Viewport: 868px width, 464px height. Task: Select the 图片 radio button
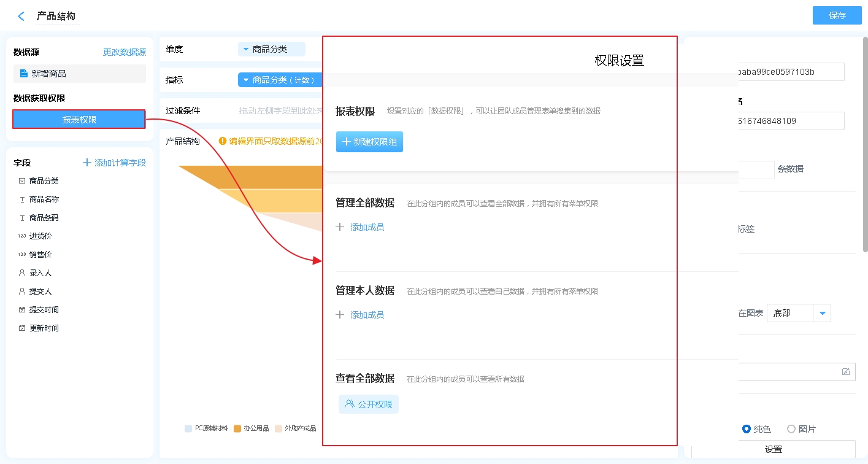point(791,429)
